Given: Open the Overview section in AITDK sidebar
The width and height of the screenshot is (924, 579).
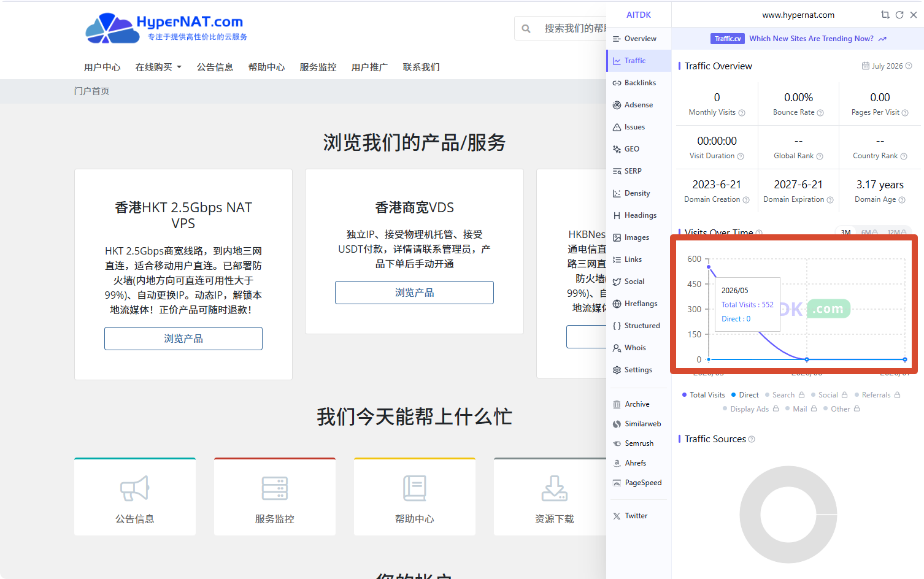Looking at the screenshot, I should [x=638, y=39].
